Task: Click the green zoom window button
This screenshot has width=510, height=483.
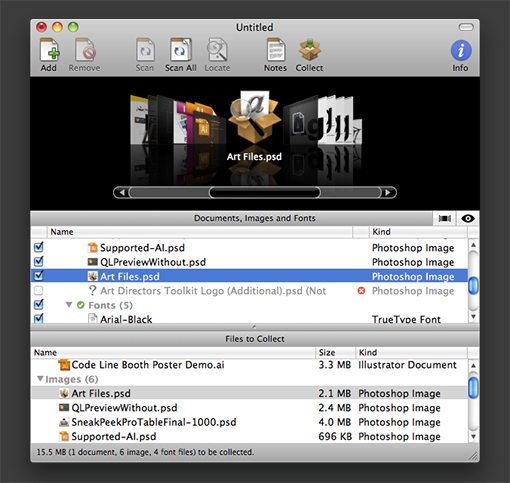Action: click(73, 27)
